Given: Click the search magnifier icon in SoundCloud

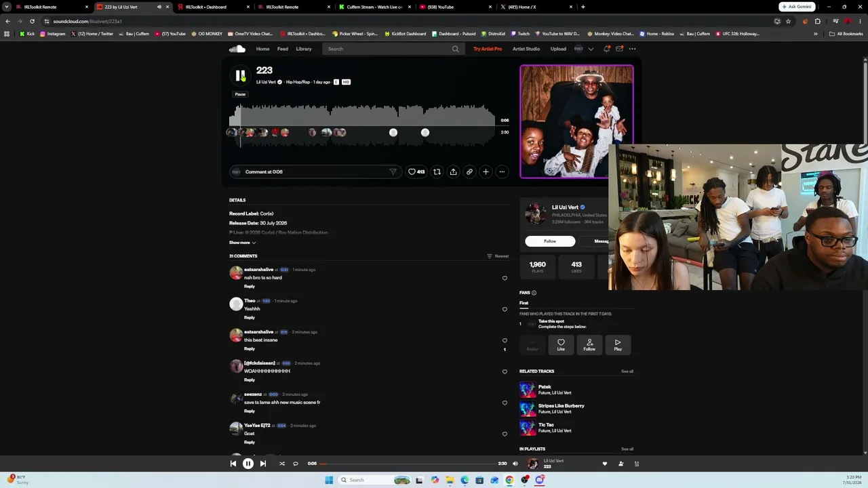Looking at the screenshot, I should point(455,49).
